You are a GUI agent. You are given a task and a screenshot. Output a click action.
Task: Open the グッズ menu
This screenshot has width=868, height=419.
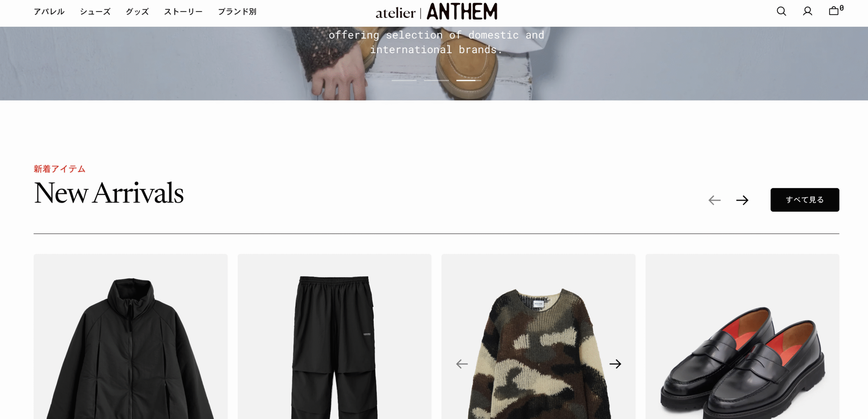pyautogui.click(x=137, y=12)
